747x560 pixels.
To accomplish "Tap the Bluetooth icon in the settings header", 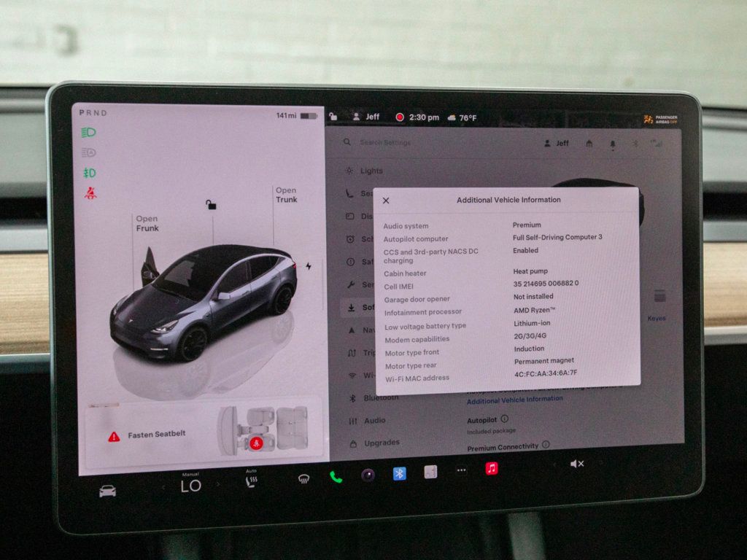I will [x=635, y=144].
